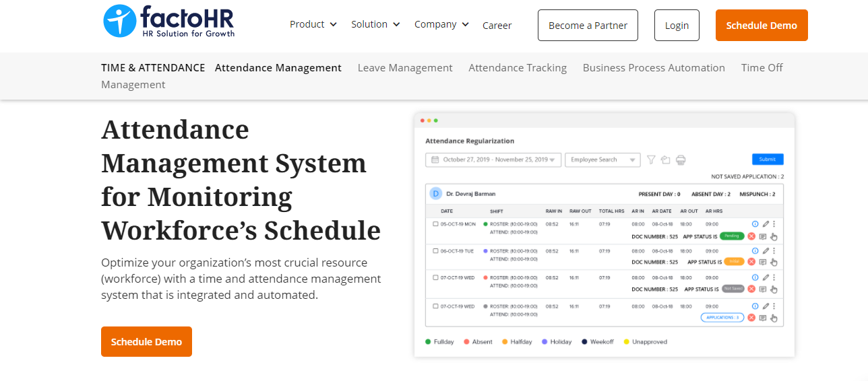Click the grey Not Saved status badge
868x381 pixels.
point(733,289)
